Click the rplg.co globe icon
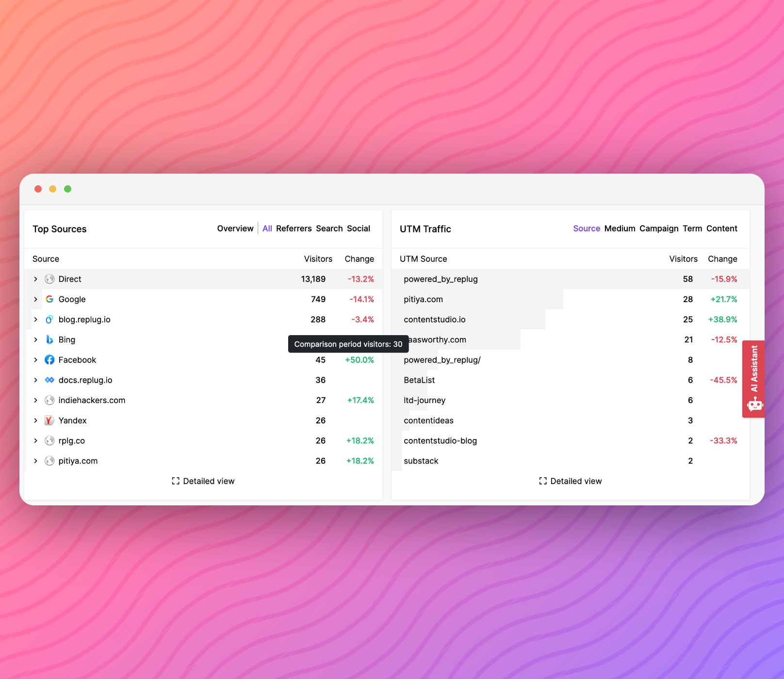Image resolution: width=784 pixels, height=679 pixels. pyautogui.click(x=49, y=441)
